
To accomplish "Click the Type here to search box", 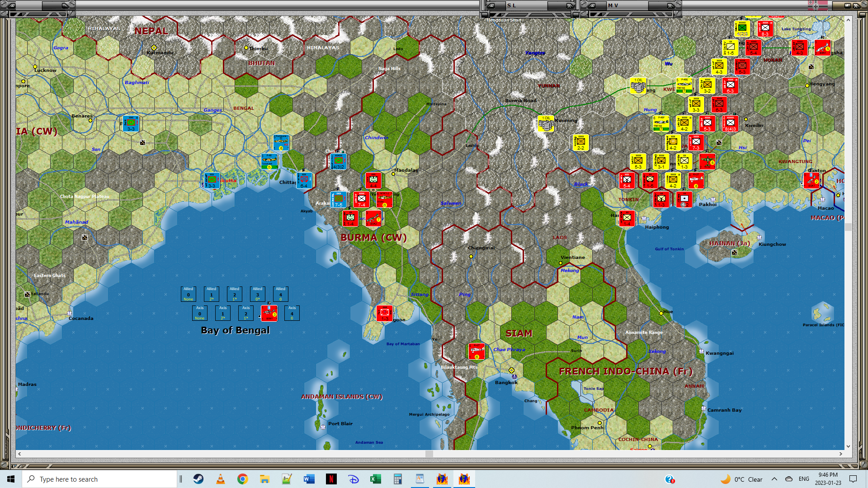I will coord(99,479).
